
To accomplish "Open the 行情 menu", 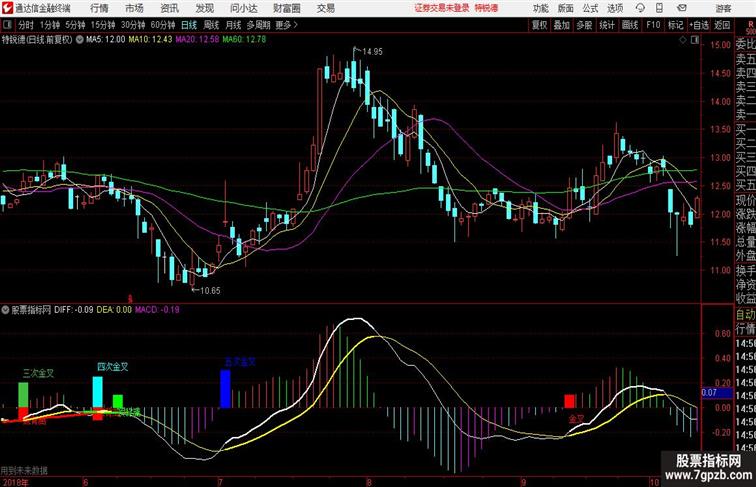I will [x=99, y=8].
